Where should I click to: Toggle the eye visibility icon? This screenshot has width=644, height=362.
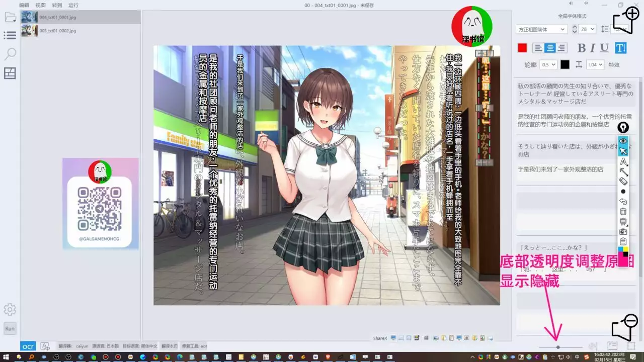623,141
